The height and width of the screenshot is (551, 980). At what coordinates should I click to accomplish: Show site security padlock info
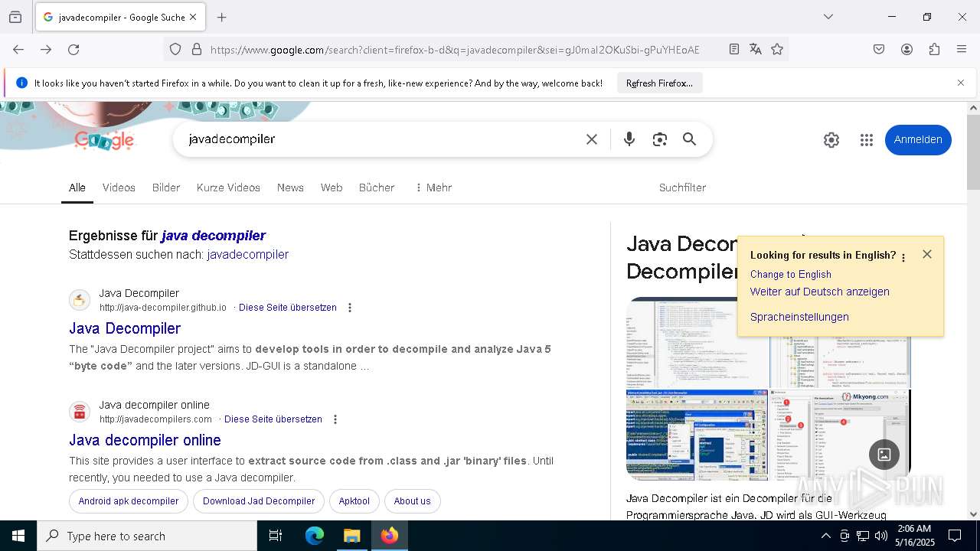click(x=197, y=49)
